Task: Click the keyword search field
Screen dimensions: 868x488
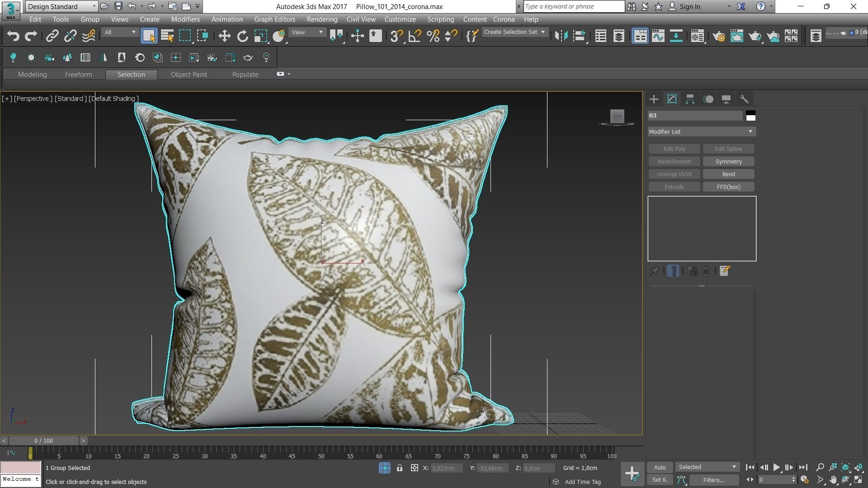Action: coord(574,7)
